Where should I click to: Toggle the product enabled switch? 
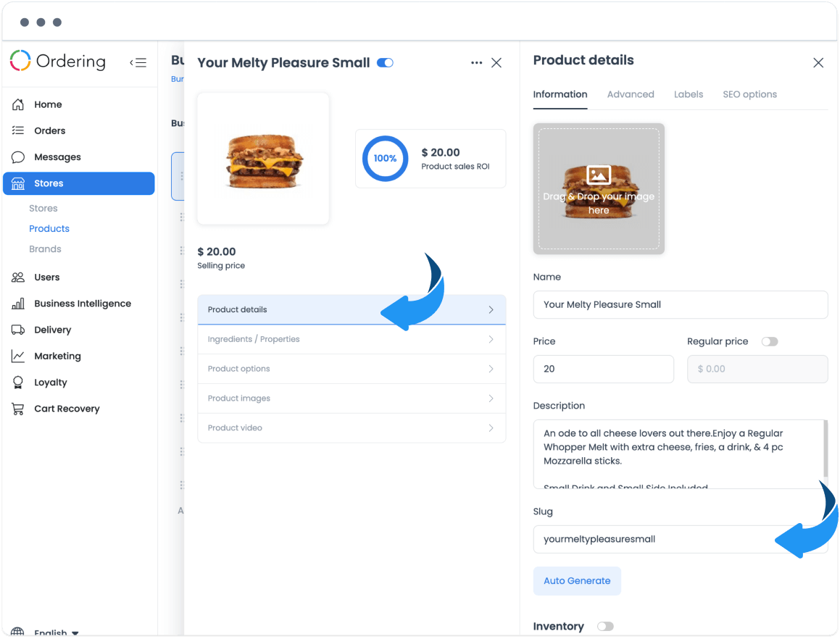[x=385, y=62]
